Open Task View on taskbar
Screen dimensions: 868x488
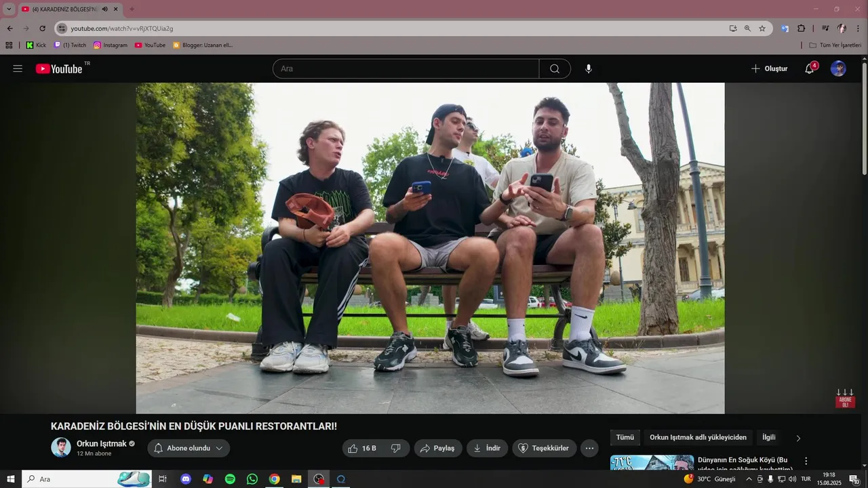click(163, 479)
